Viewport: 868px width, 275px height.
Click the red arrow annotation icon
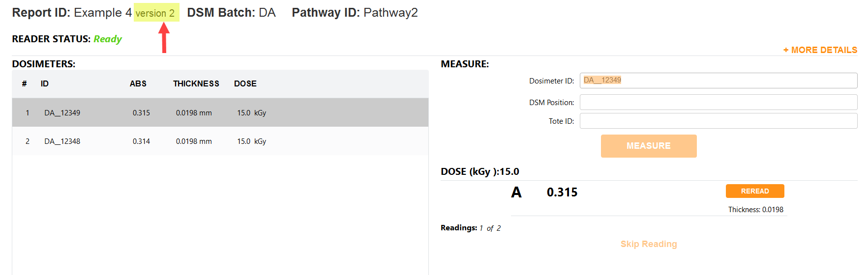click(x=164, y=37)
